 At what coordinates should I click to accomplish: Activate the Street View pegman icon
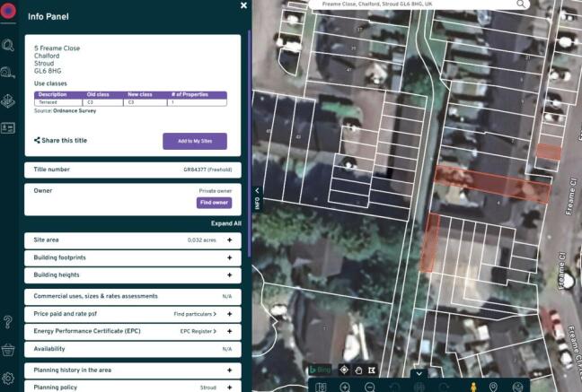(473, 387)
